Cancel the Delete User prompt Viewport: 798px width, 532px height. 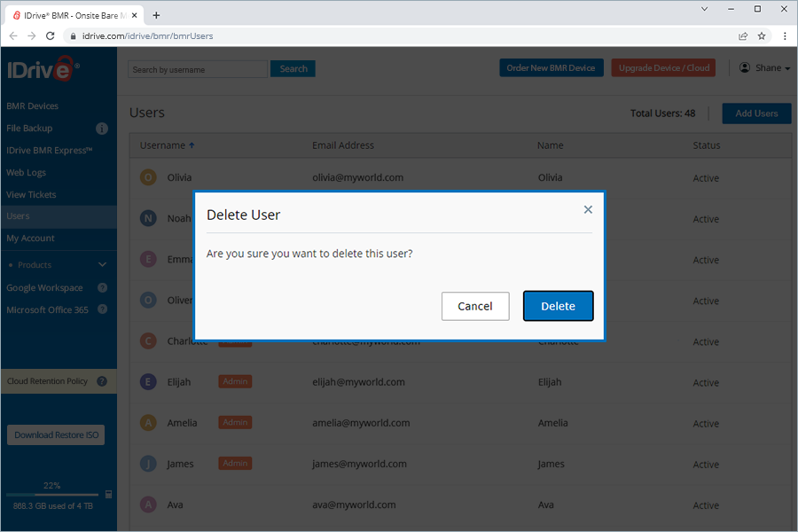(475, 306)
